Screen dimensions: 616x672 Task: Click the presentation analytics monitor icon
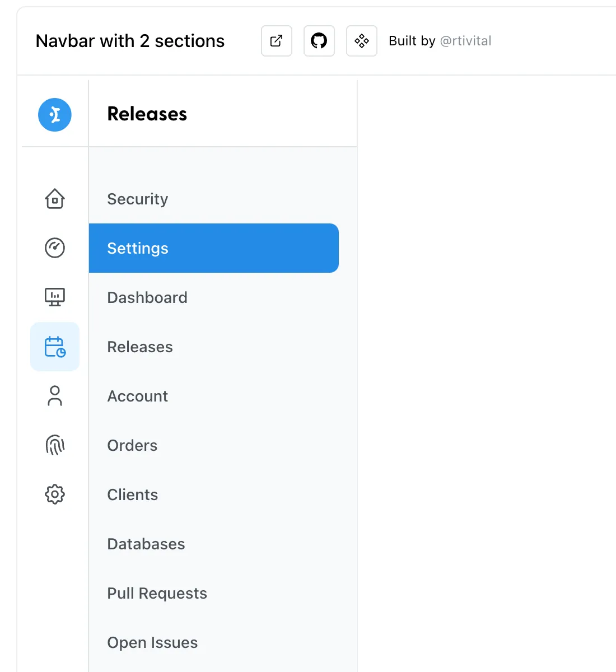[55, 297]
